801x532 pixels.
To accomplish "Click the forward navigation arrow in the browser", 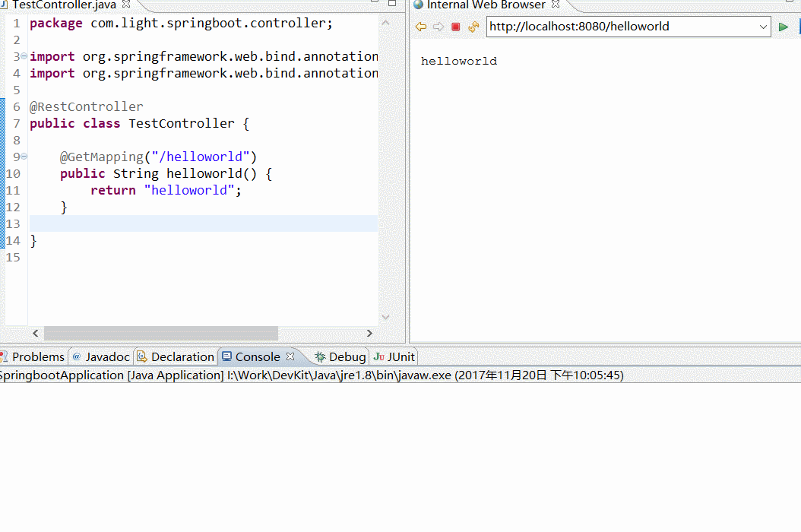I will (x=438, y=27).
